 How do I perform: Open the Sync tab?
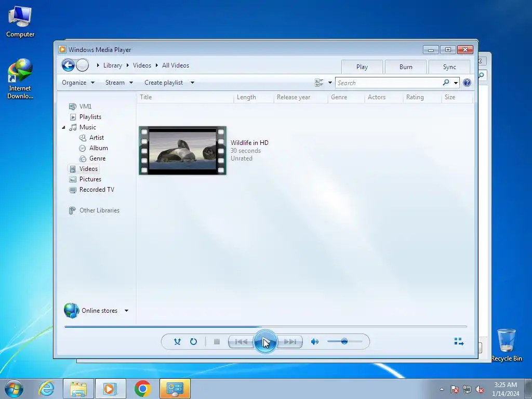point(449,67)
